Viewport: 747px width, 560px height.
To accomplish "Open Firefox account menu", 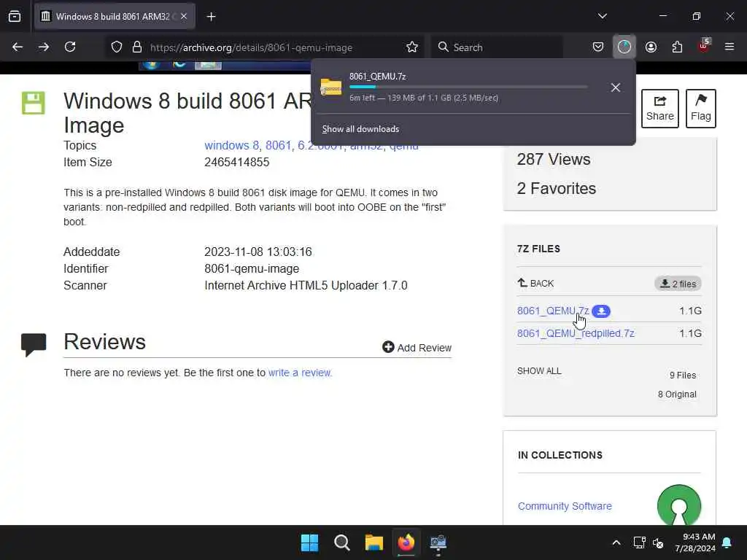I will coord(651,47).
